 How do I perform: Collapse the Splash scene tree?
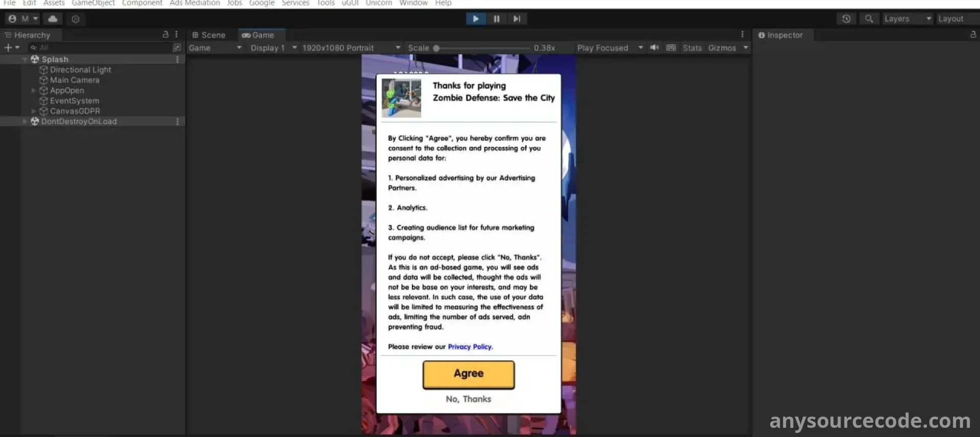(x=24, y=60)
